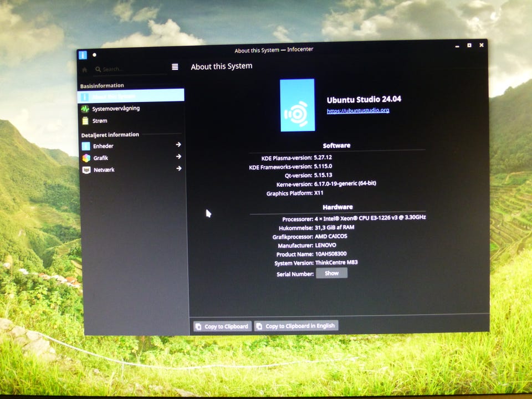Click the Systemovervågning monitor icon
The height and width of the screenshot is (399, 532).
(x=85, y=109)
